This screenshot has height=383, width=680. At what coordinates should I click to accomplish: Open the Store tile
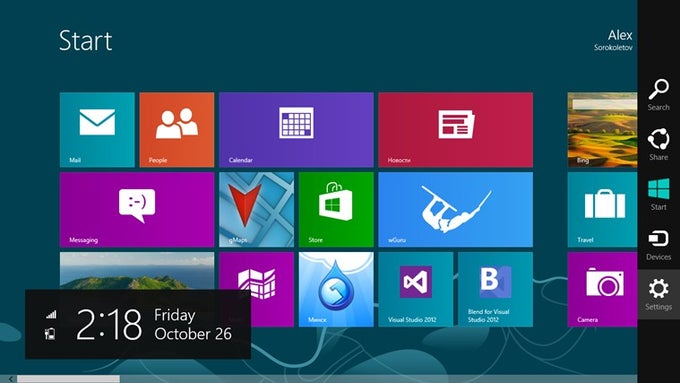point(336,210)
